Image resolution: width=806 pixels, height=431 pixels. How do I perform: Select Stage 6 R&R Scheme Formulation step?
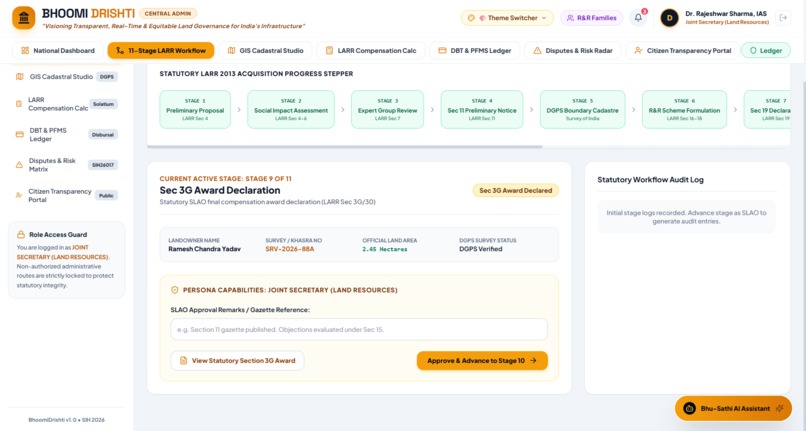click(x=684, y=110)
